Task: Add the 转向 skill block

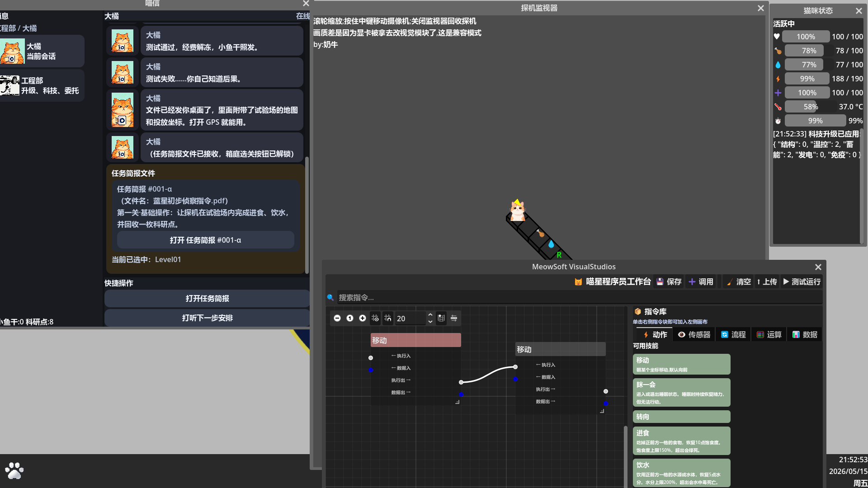Action: coord(681,417)
